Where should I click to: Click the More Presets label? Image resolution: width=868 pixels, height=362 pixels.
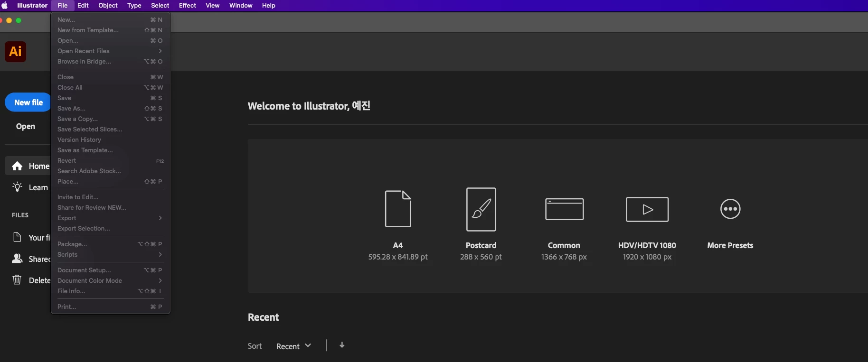[x=730, y=245]
